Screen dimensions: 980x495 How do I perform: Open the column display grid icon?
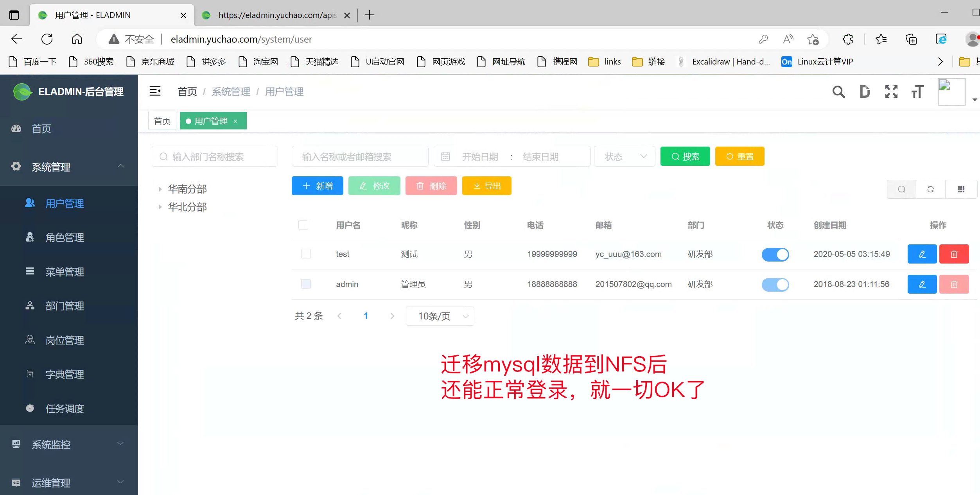pyautogui.click(x=961, y=189)
